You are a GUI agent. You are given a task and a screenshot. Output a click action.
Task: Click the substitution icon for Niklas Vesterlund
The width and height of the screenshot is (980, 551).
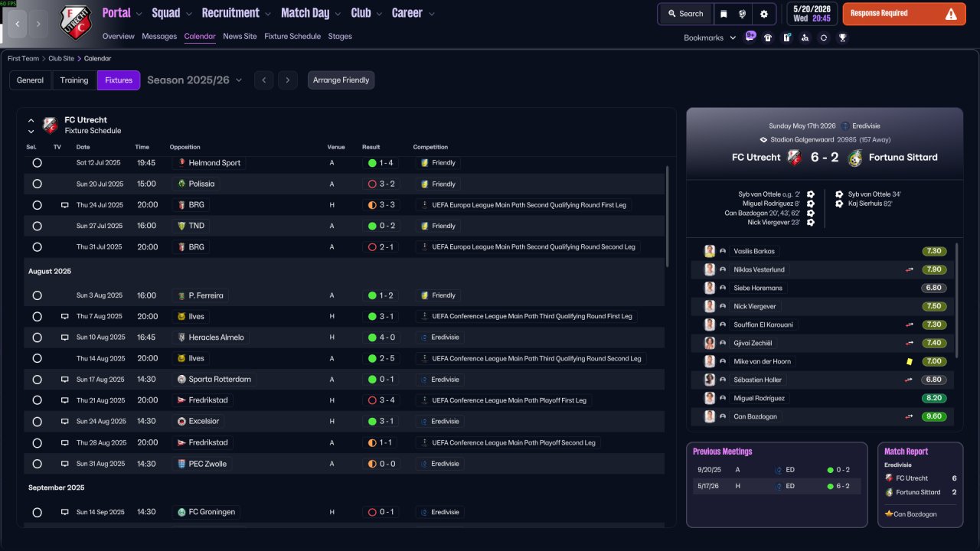pos(910,269)
